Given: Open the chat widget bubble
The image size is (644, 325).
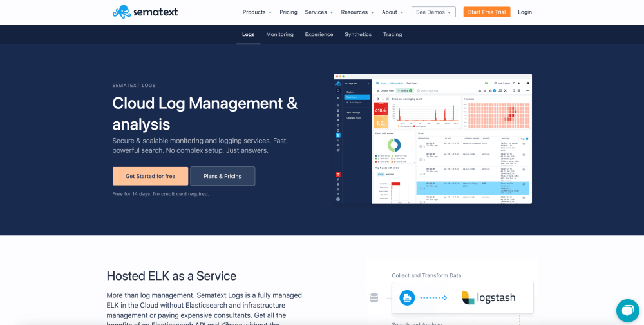Looking at the screenshot, I should [627, 310].
